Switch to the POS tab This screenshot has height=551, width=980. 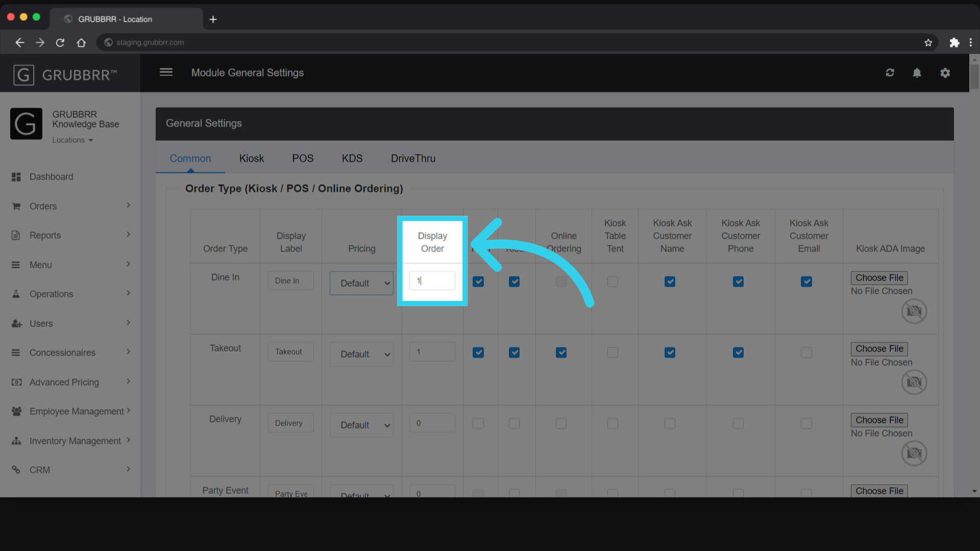303,159
